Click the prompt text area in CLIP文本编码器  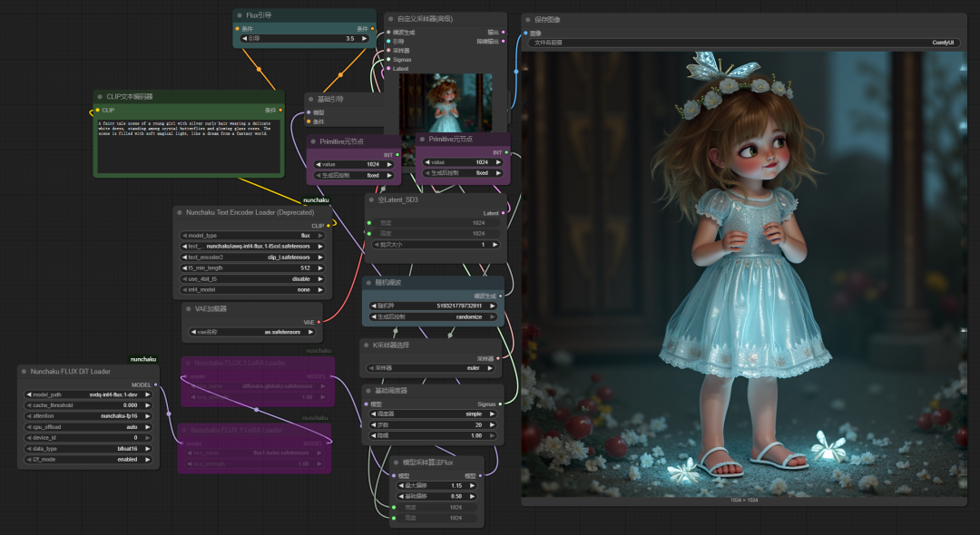pos(188,145)
